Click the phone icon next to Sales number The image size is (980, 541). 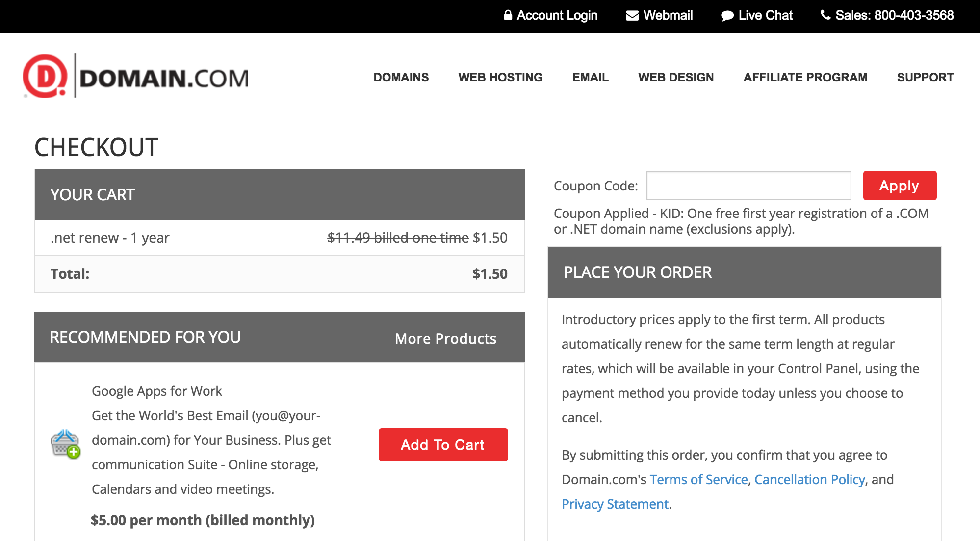pos(825,15)
